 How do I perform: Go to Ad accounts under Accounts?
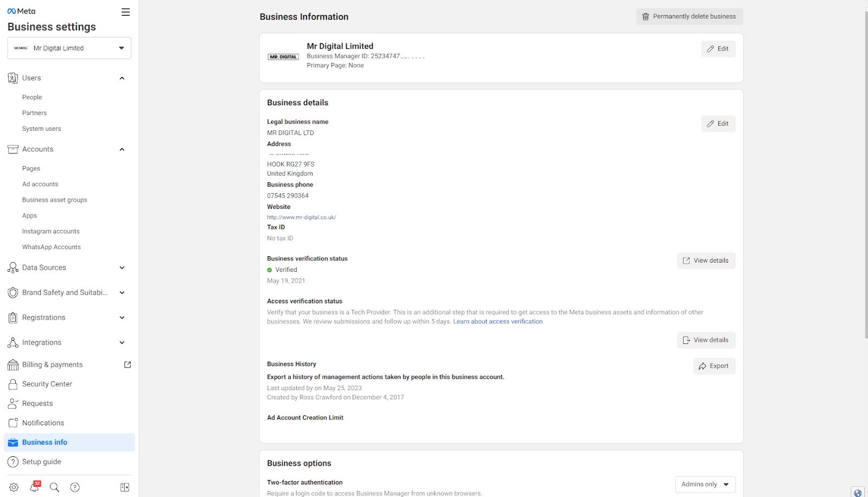click(x=40, y=184)
